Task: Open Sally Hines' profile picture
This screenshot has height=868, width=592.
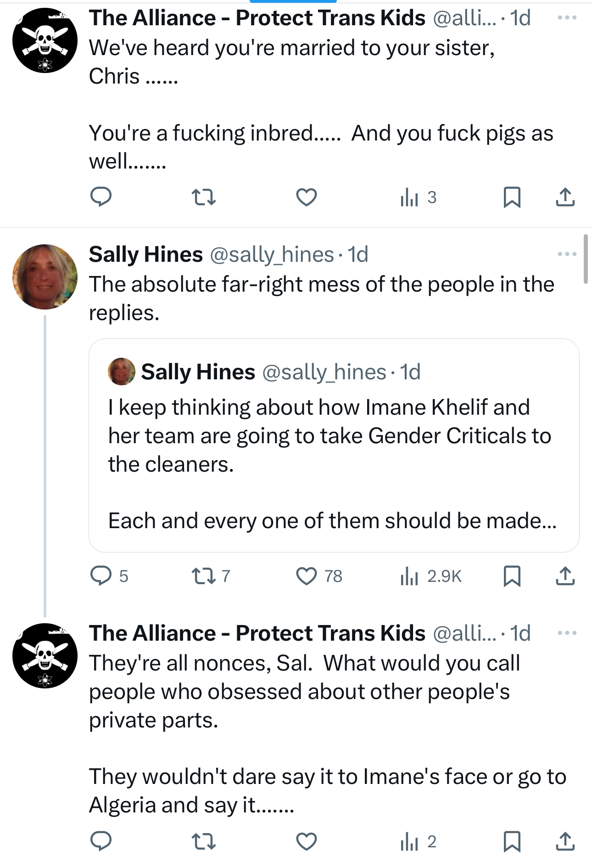Action: click(45, 277)
